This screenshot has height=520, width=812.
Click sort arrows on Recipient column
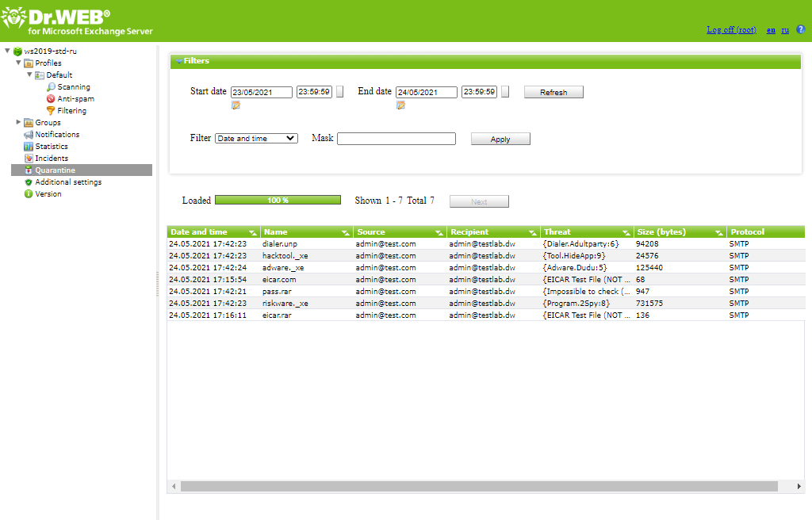[533, 232]
